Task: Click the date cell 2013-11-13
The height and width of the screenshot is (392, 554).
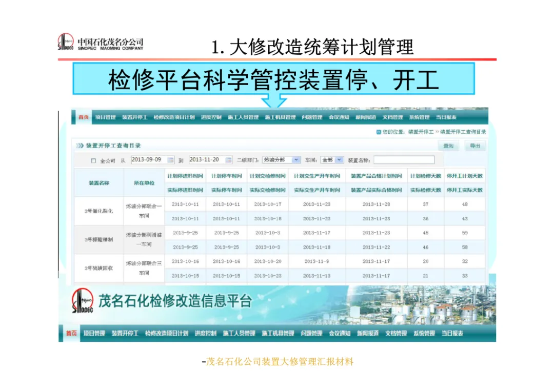Action: 317,276
